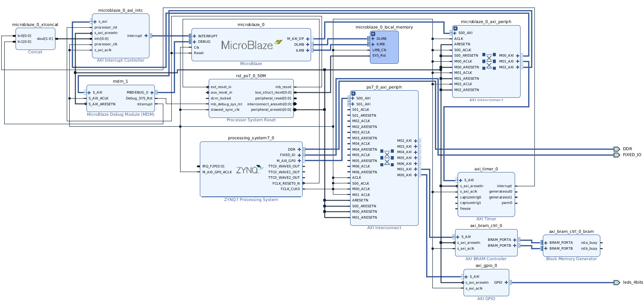Expand ILMB output pin on microblaze_0
This screenshot has width=644, height=308.
coord(308,50)
